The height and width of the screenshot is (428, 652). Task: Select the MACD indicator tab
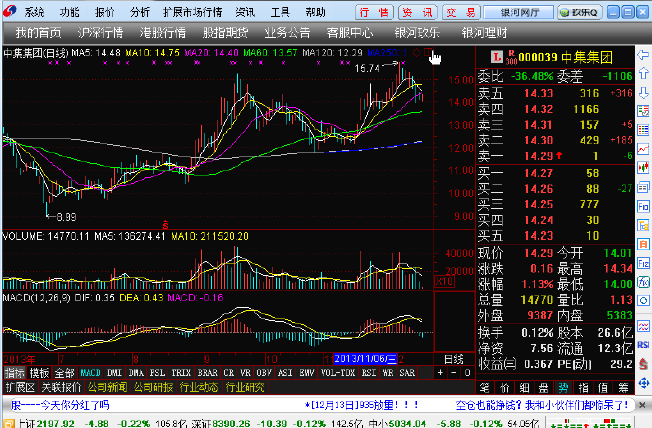pyautogui.click(x=90, y=373)
